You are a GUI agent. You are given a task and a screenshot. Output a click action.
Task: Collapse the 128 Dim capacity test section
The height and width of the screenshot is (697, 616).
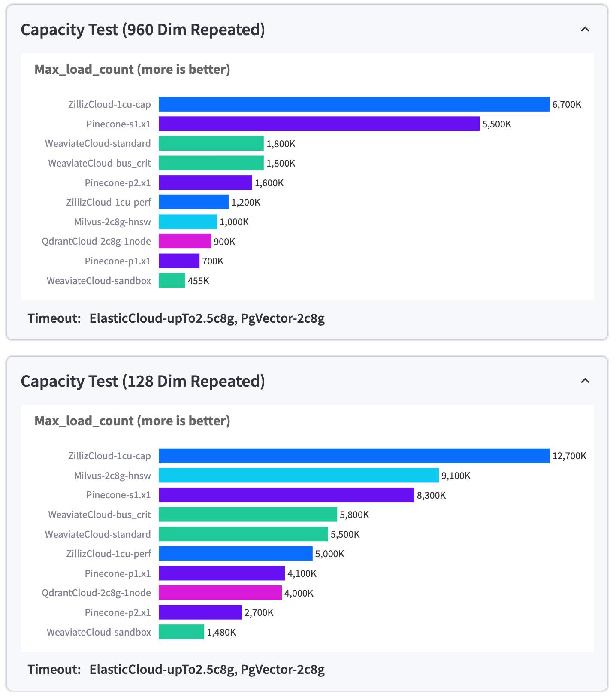(x=585, y=381)
